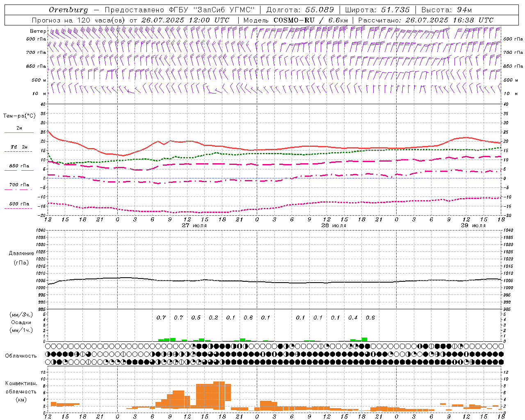Click the "Orenburg" station title

[68, 10]
